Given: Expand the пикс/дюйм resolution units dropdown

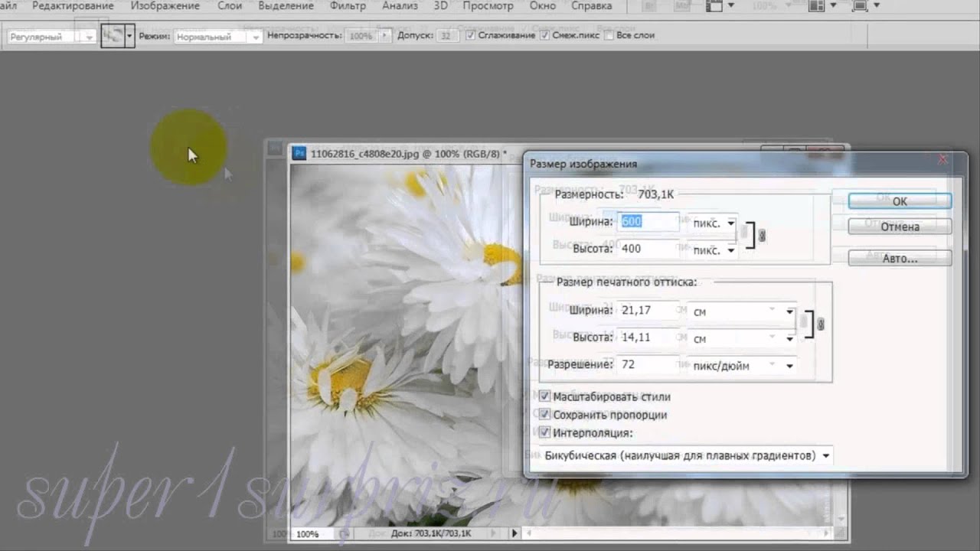Looking at the screenshot, I should click(742, 366).
